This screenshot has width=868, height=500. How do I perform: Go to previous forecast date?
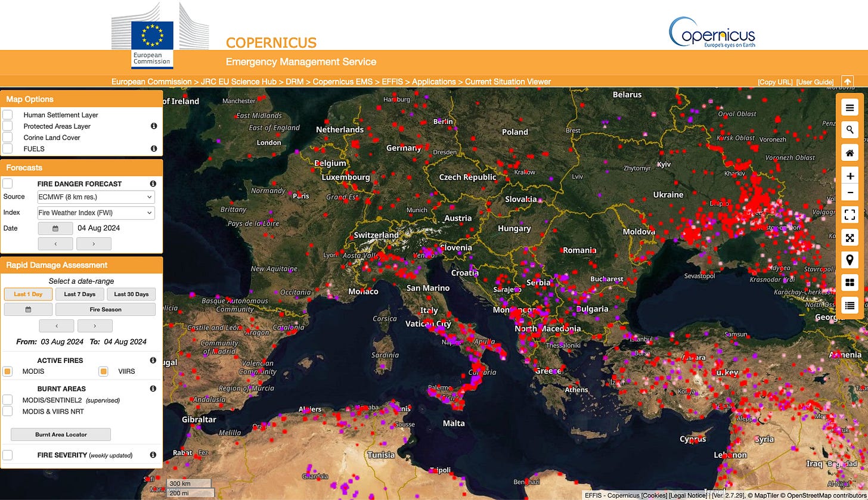coord(55,244)
